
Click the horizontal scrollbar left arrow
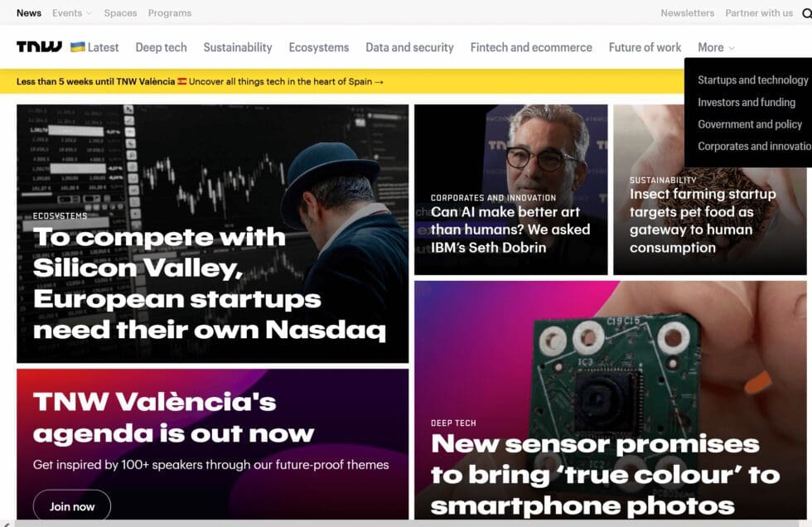tap(7, 522)
